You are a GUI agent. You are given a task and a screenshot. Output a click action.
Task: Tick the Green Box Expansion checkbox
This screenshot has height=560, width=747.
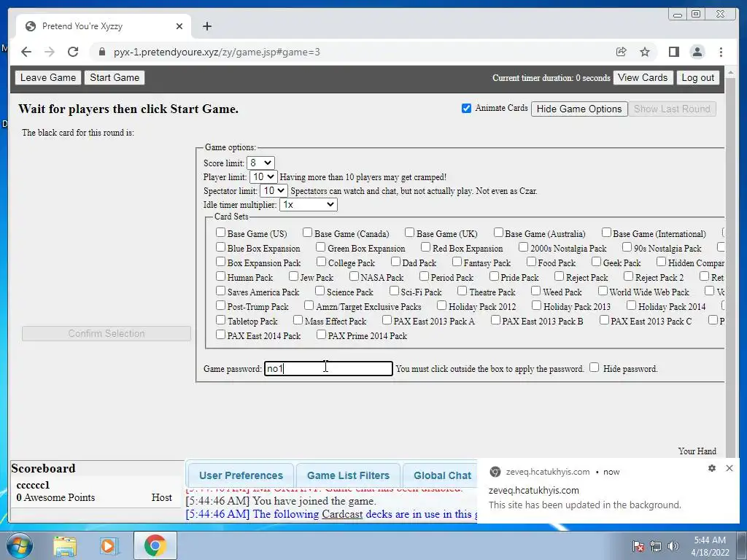point(321,247)
